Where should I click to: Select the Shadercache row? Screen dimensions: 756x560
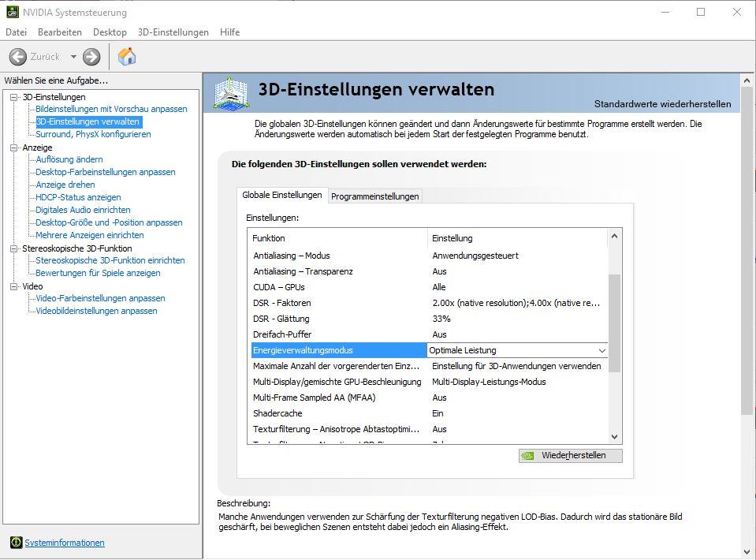click(x=429, y=413)
